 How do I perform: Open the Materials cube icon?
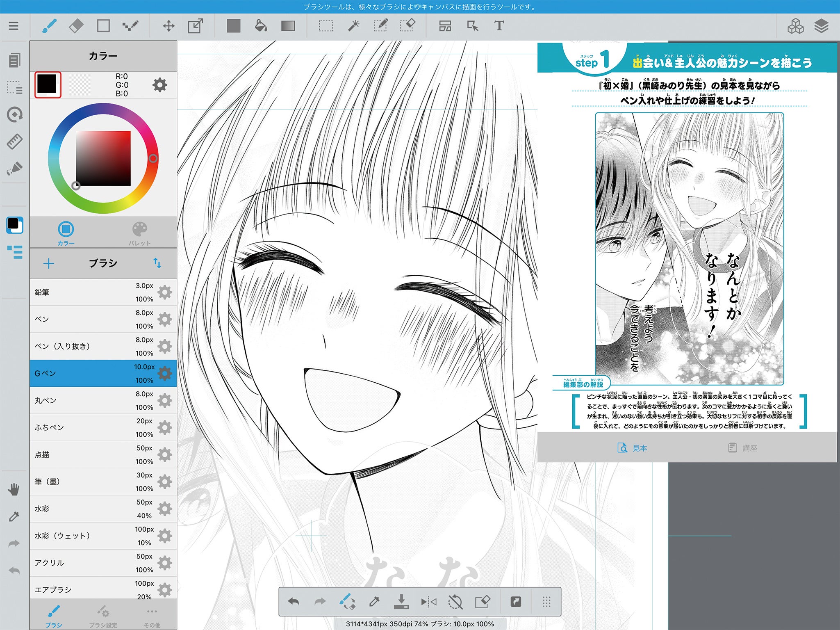pos(795,26)
